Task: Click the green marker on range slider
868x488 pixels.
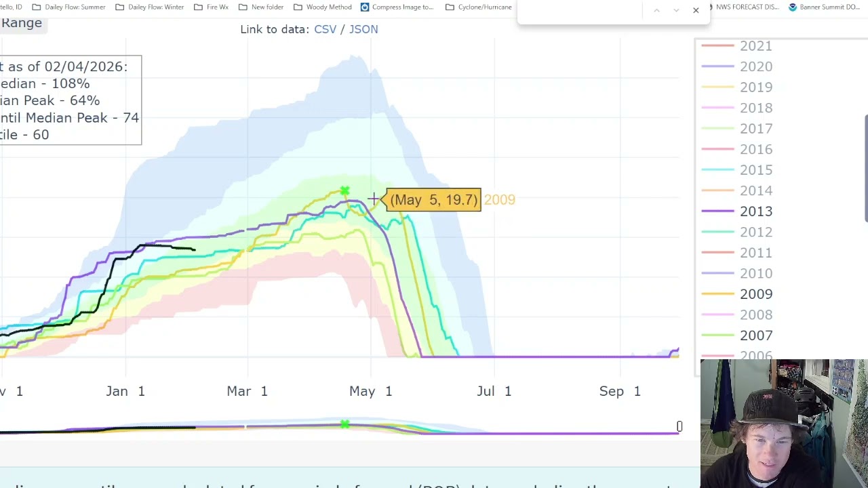Action: click(345, 425)
